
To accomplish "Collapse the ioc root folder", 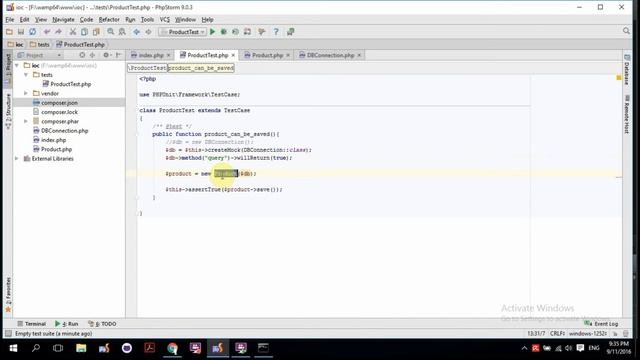I will (17, 65).
